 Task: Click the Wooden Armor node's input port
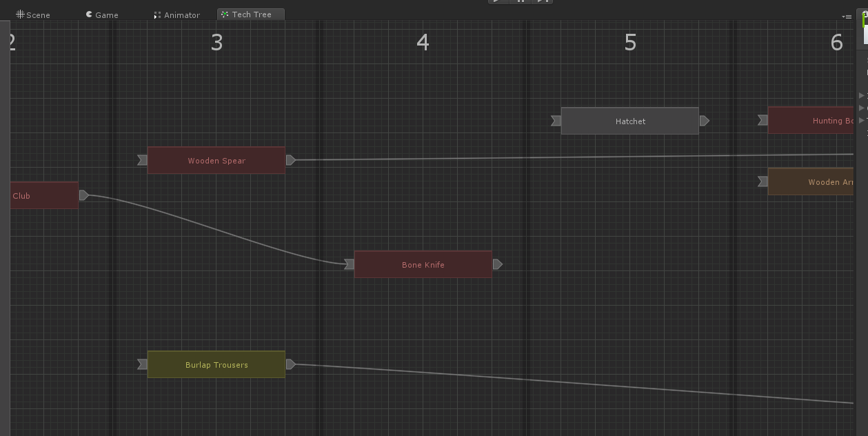click(761, 181)
